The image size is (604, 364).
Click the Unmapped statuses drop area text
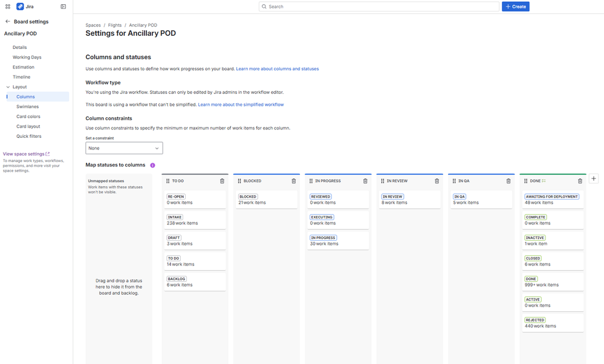(119, 287)
